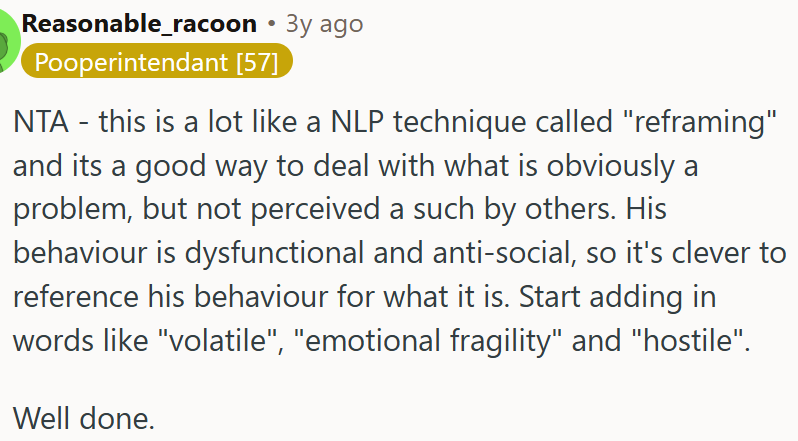
Task: Click the Pooperintendant [57] flair badge
Action: pyautogui.click(x=157, y=63)
